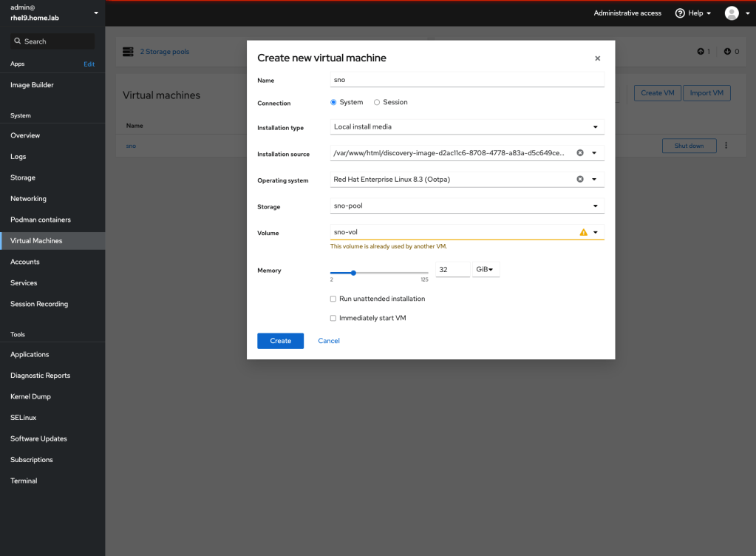The image size is (756, 556).
Task: Select the System connection radio button
Action: click(x=334, y=103)
